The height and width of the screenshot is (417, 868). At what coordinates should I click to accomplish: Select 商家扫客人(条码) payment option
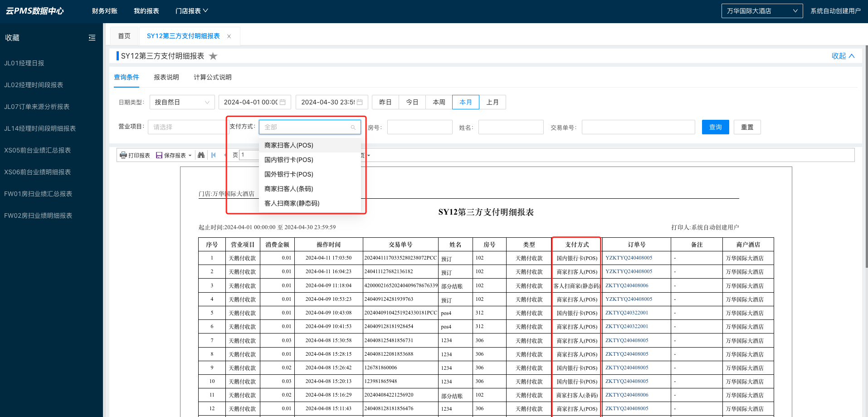point(310,189)
